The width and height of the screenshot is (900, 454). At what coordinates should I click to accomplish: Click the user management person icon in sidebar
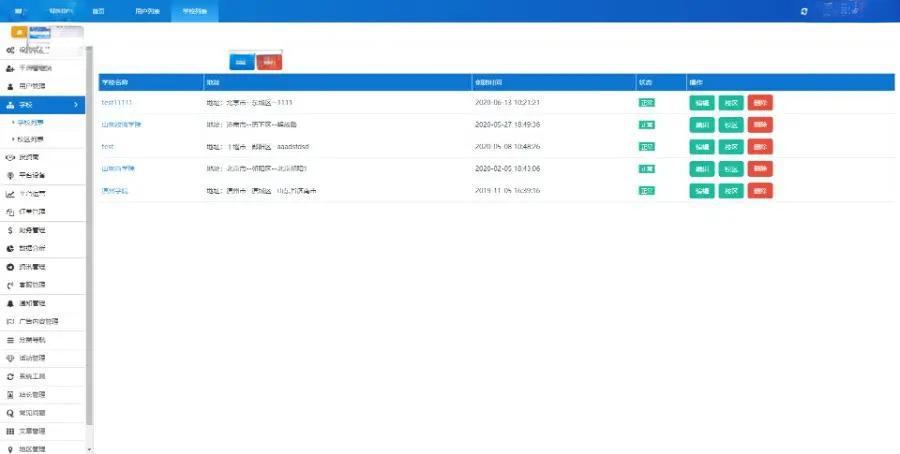click(10, 86)
